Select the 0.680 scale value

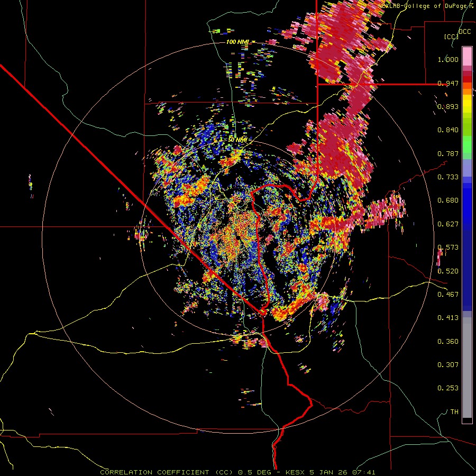pyautogui.click(x=448, y=200)
